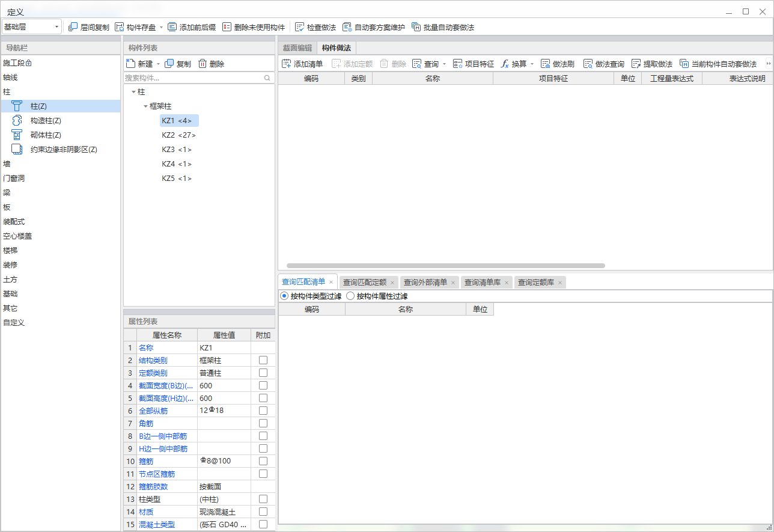Click the 添加前后缀 icon
This screenshot has height=532, width=774.
point(172,27)
